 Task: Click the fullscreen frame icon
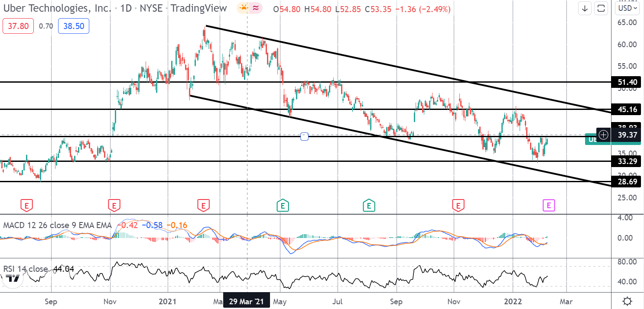click(601, 8)
